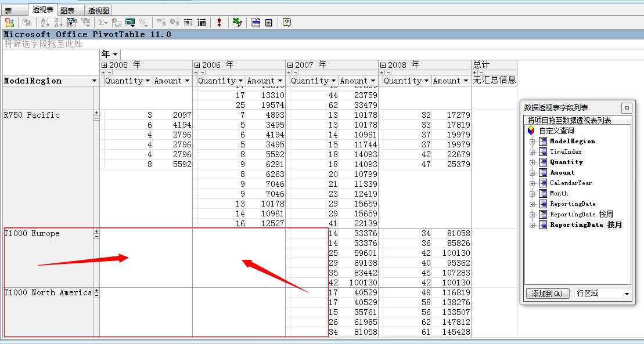
Task: Open the Help question mark icon
Action: click(x=286, y=23)
